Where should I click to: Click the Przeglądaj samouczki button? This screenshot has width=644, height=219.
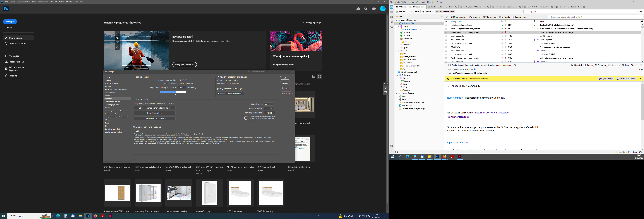184,64
